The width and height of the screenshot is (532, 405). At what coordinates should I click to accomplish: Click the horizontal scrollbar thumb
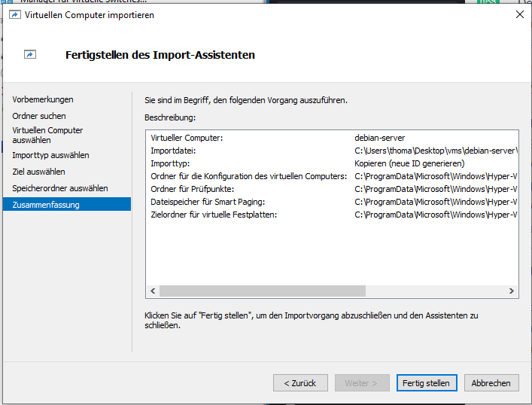[x=263, y=291]
